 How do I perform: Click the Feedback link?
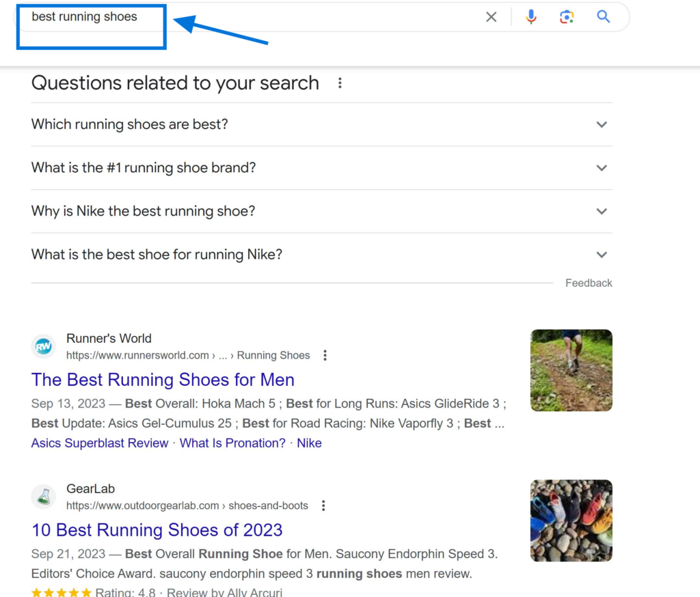[x=589, y=282]
